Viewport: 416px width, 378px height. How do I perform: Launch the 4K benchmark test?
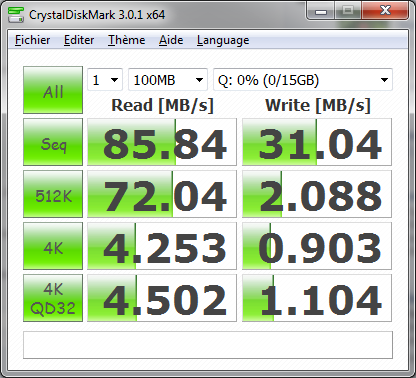click(x=53, y=246)
